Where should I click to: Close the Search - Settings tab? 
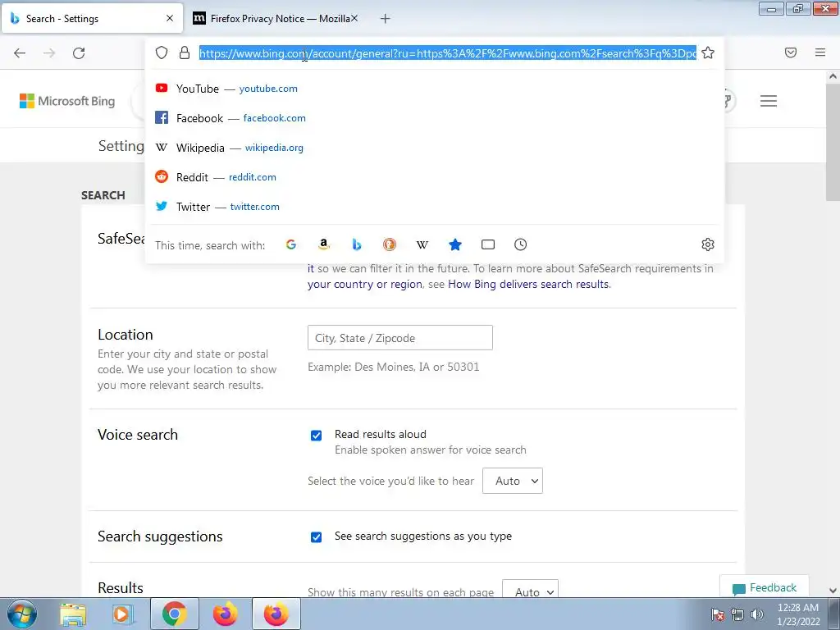point(170,18)
